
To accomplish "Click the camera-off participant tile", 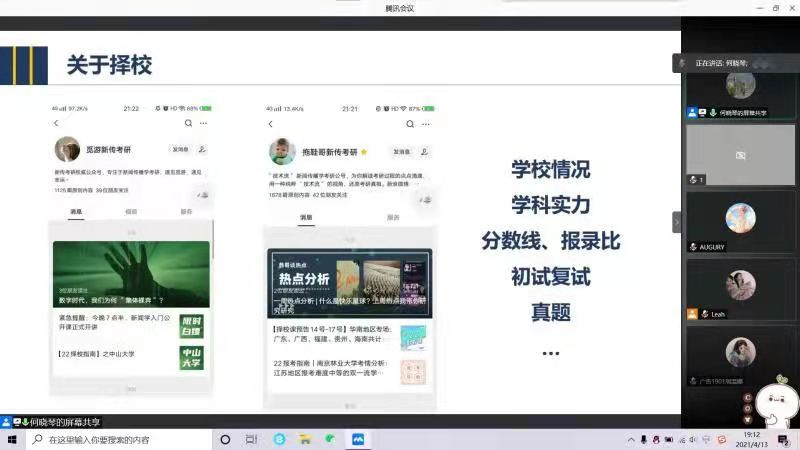I will click(740, 154).
